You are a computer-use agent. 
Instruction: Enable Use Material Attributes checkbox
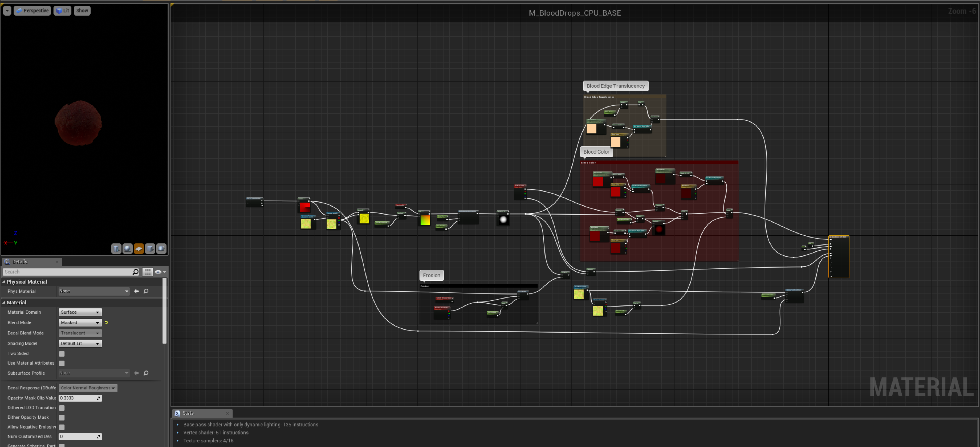coord(62,363)
